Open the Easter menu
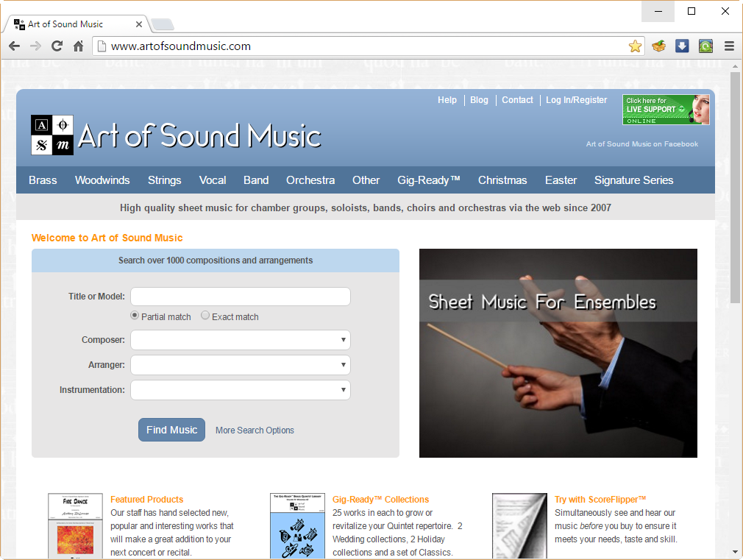Screen dimensions: 743x560 (561, 180)
